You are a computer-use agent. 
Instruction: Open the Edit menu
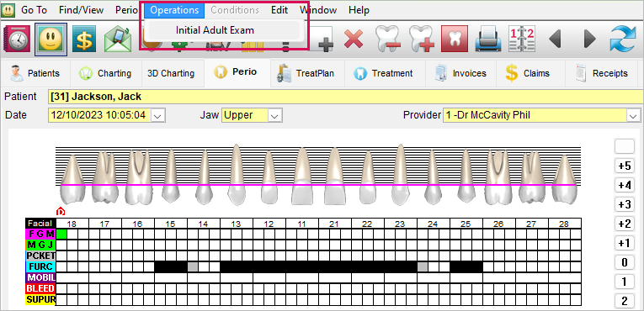click(x=279, y=10)
